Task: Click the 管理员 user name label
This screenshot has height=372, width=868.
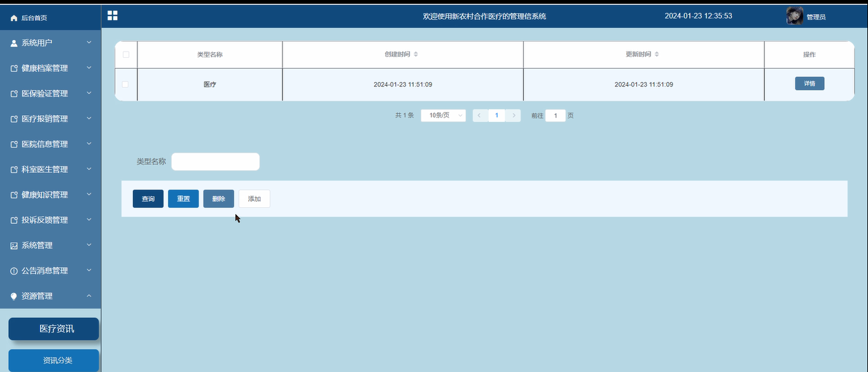Action: point(816,17)
